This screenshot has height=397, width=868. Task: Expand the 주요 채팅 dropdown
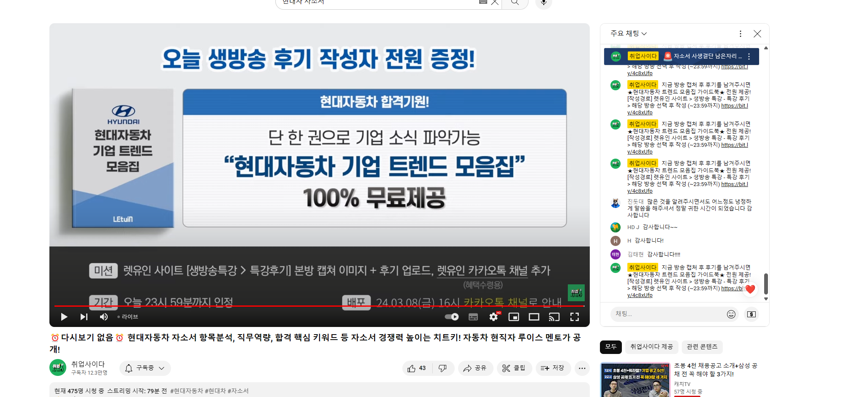pyautogui.click(x=628, y=33)
